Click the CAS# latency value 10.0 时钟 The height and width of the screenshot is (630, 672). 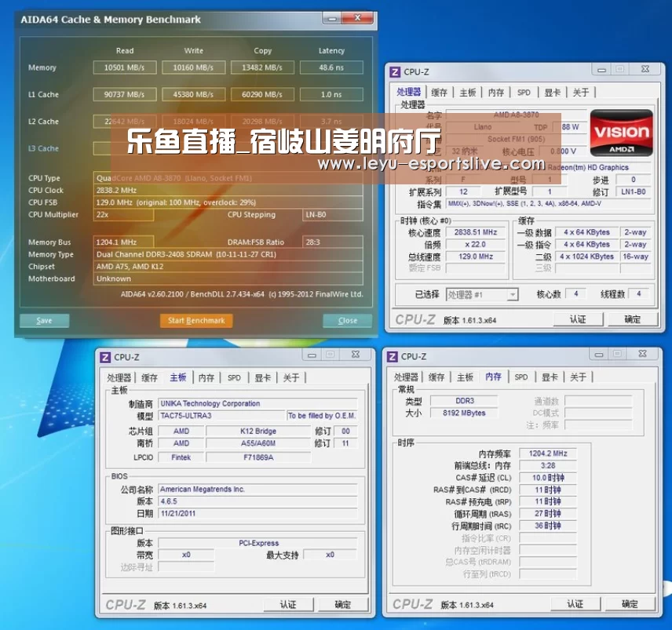[x=548, y=478]
